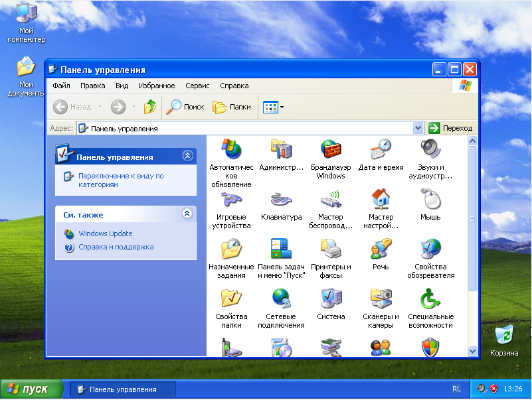Open Звуки и аудиоустройства speaker icon
The image size is (532, 400).
point(430,149)
